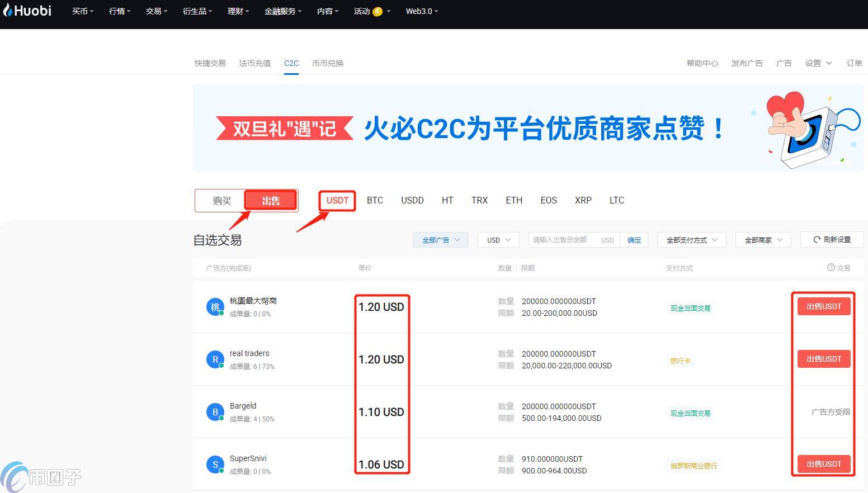Viewport: 868px width, 493px height.
Task: Select the ETH coin tab
Action: 514,200
